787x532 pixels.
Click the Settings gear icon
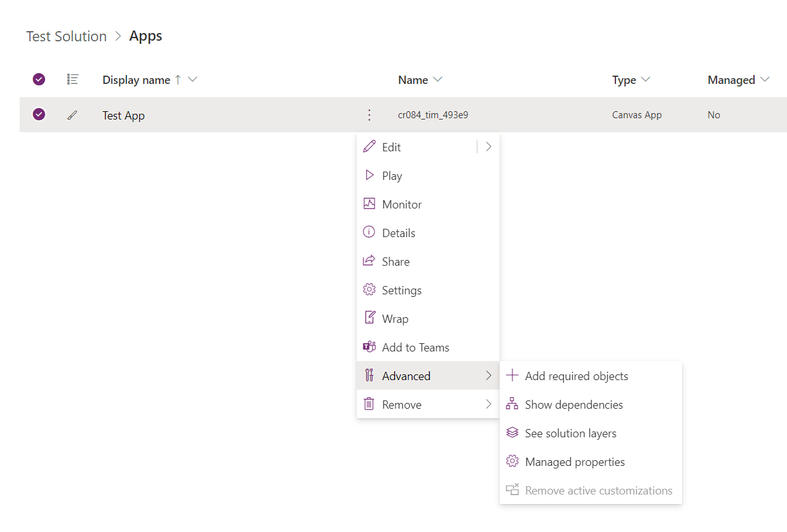point(369,290)
